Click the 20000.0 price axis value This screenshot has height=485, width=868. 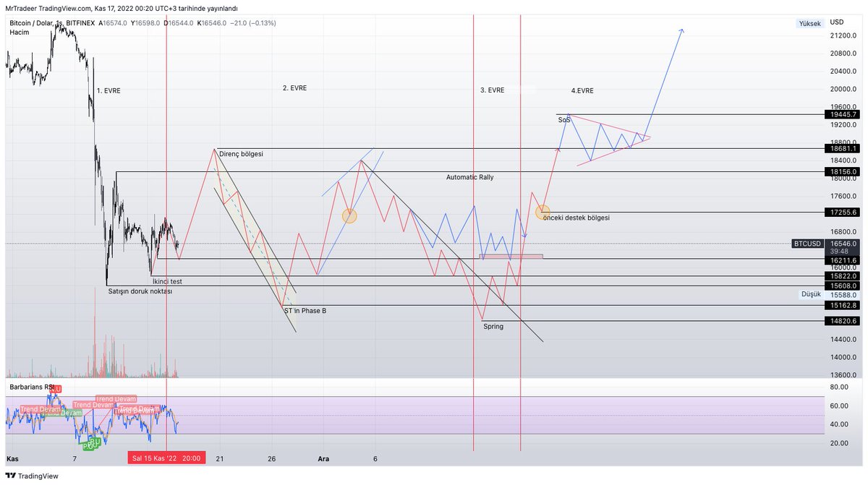click(x=843, y=90)
